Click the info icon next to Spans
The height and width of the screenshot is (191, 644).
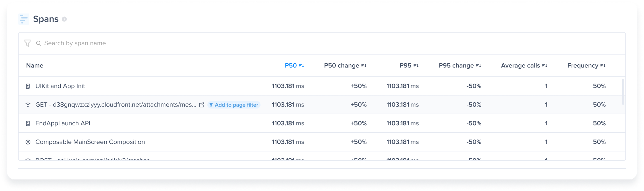point(64,19)
